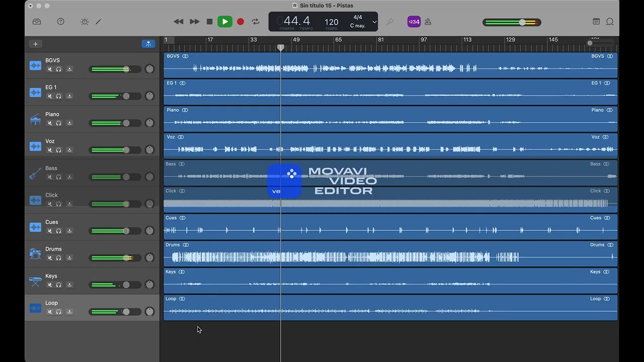The image size is (644, 362).
Task: Select the Cues track audio icon
Action: coord(35,227)
